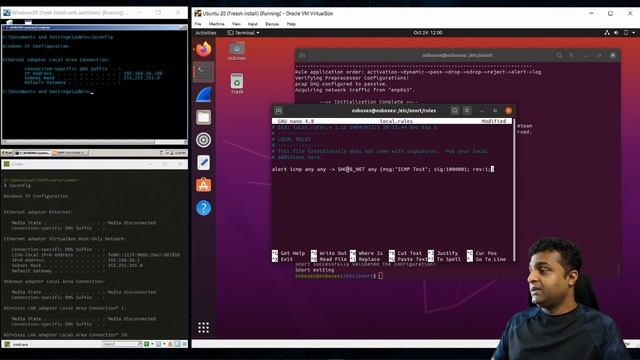Click 'To Spell' shortcut in nano
Viewport: 640px width, 360px height.
(x=445, y=259)
